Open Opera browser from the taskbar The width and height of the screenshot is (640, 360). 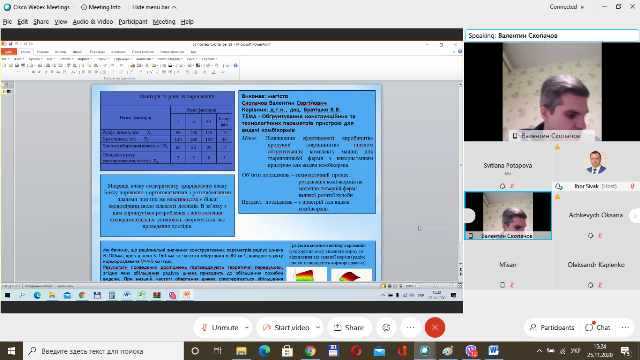pyautogui.click(x=356, y=351)
